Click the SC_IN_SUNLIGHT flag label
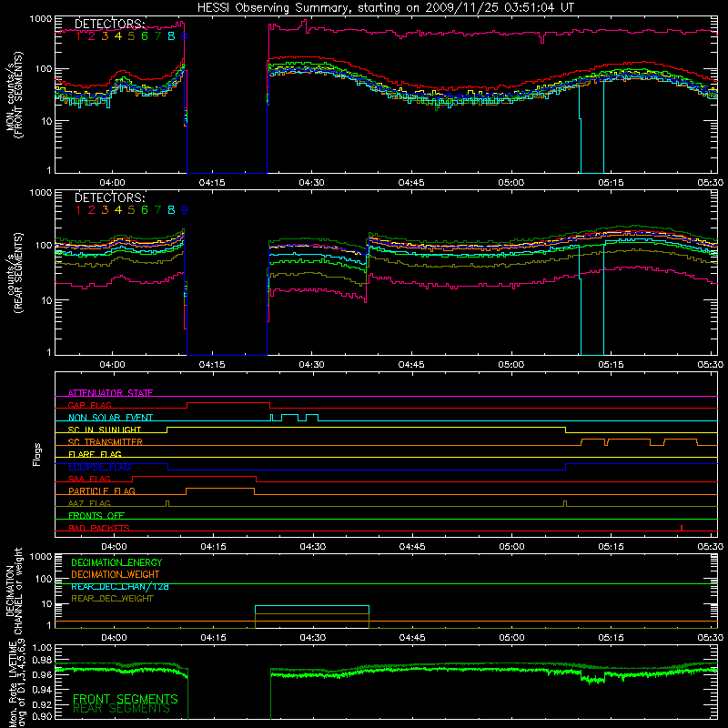Image resolution: width=728 pixels, height=728 pixels. click(105, 430)
